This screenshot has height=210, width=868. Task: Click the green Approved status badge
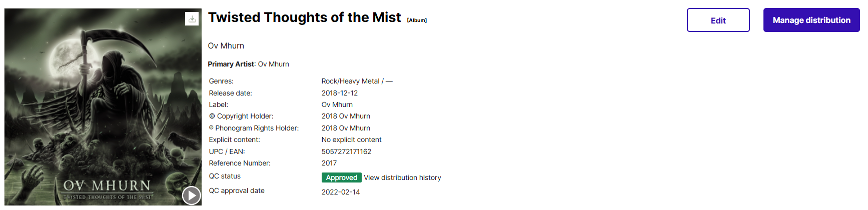[x=341, y=177]
